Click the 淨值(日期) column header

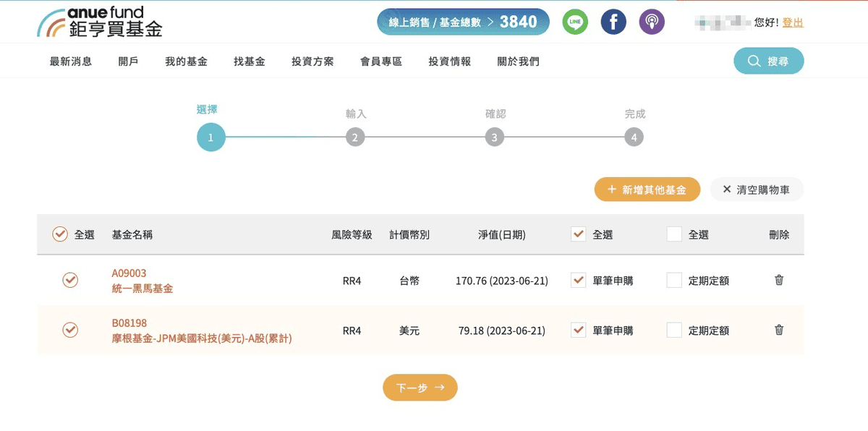click(502, 234)
